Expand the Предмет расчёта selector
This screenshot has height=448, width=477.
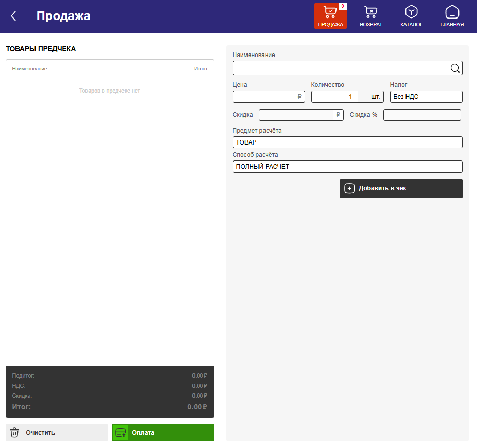tap(347, 142)
